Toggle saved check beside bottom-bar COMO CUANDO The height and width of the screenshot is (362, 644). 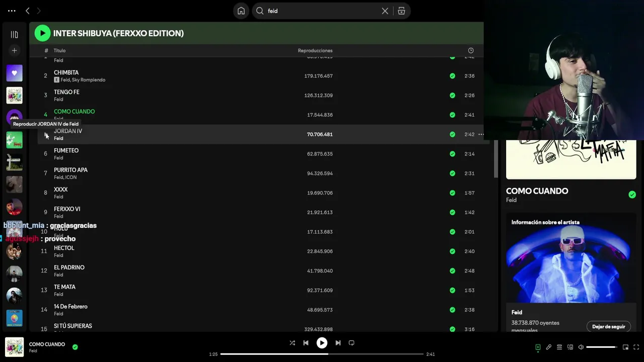click(x=75, y=347)
